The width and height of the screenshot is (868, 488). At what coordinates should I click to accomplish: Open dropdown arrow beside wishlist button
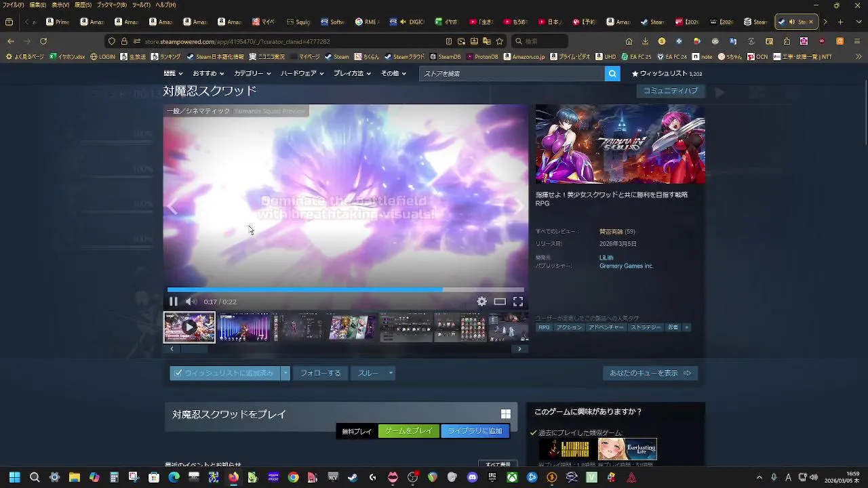(285, 373)
